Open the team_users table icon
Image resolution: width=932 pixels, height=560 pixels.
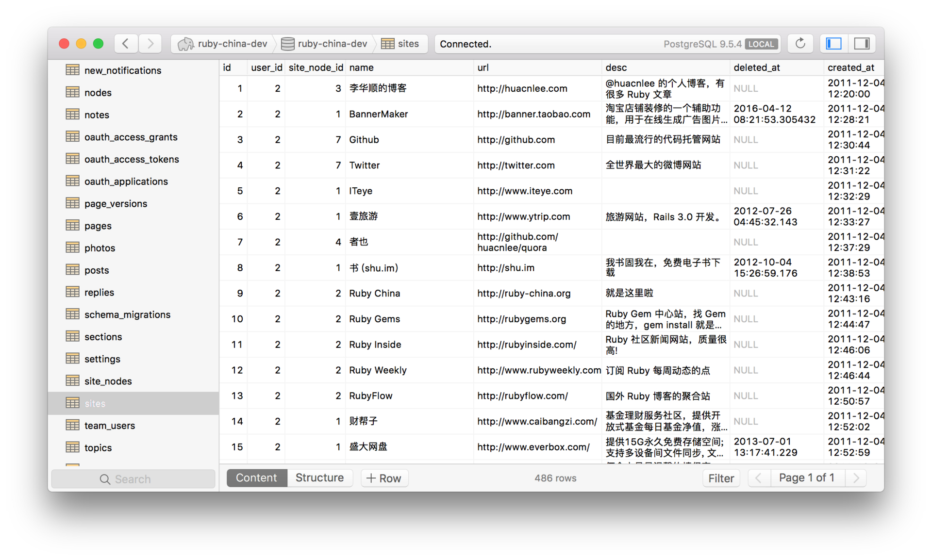[73, 425]
